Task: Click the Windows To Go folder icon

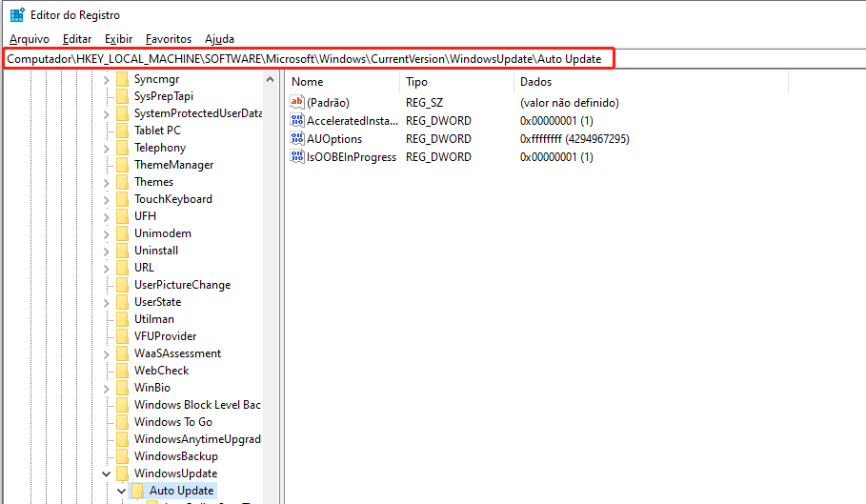Action: coord(123,422)
